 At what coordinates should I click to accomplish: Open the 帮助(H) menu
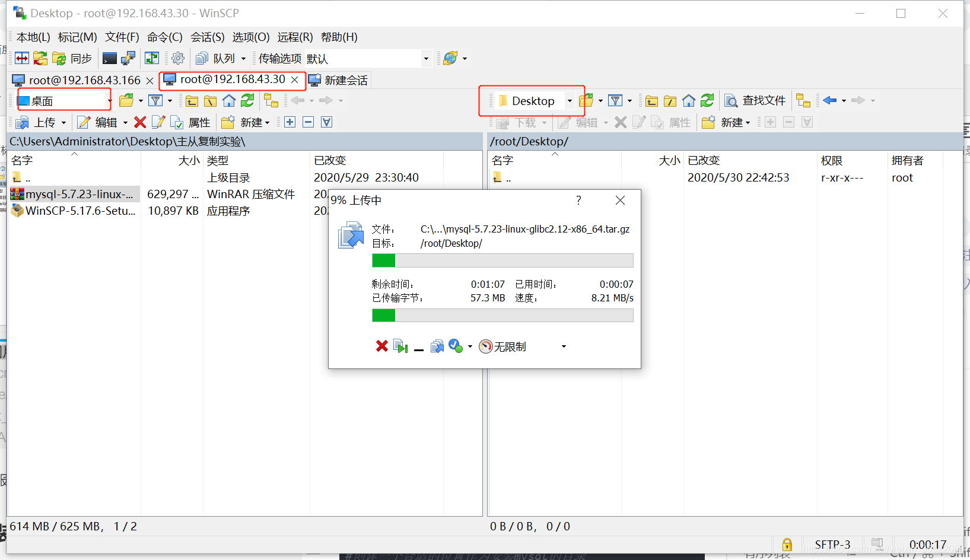[x=339, y=37]
